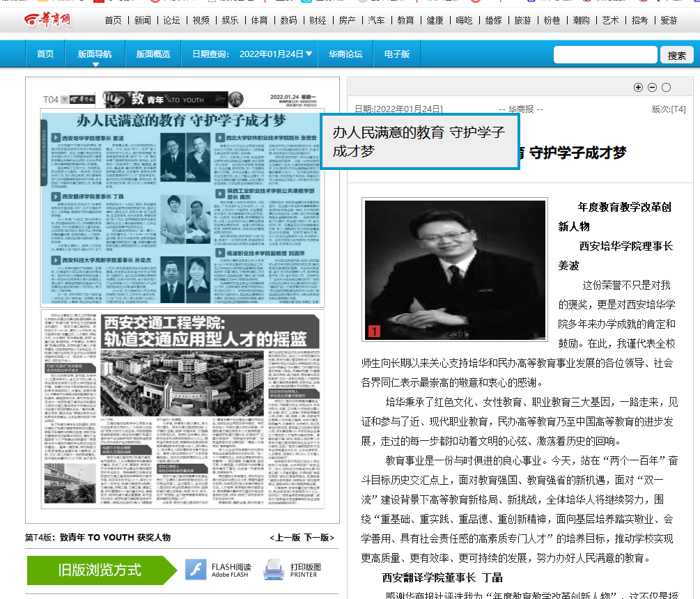Click the zoom in (plus) font icon

[x=638, y=87]
